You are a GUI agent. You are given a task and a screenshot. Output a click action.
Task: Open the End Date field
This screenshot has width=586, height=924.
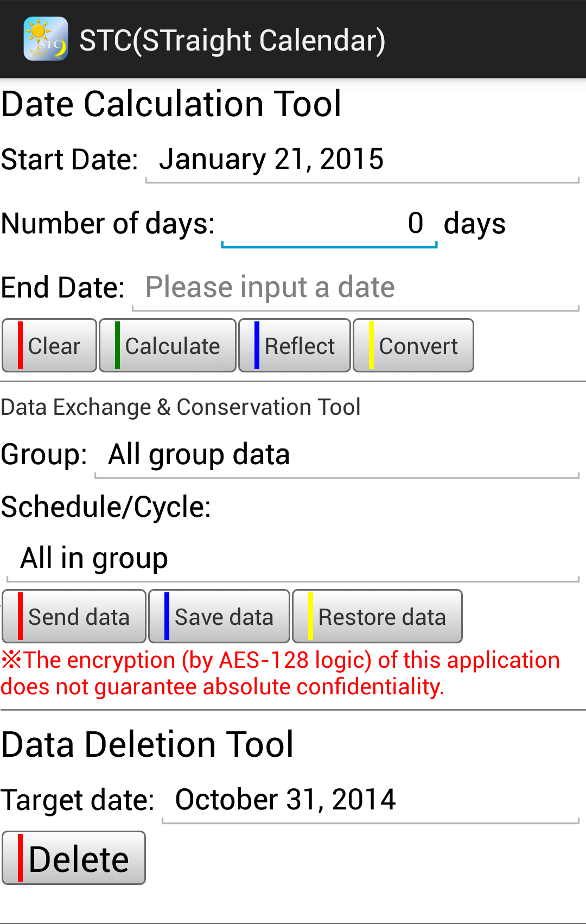coord(355,288)
